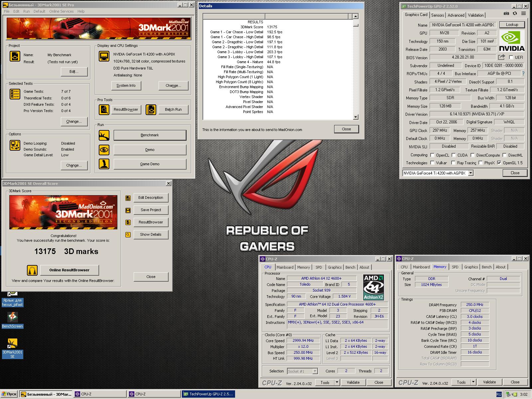Toggle the CUDA checkbox

click(453, 155)
